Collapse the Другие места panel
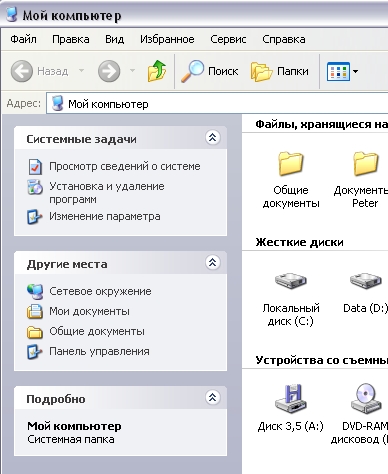The image size is (388, 474). click(212, 263)
